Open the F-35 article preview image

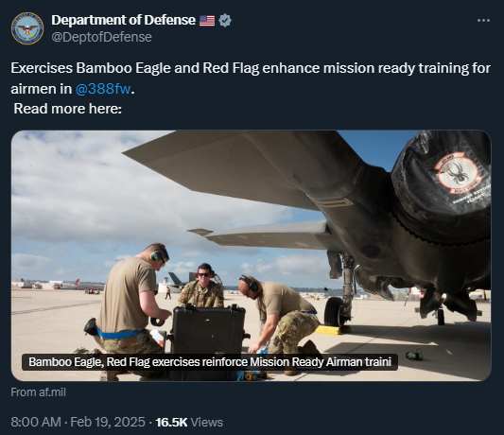251,255
